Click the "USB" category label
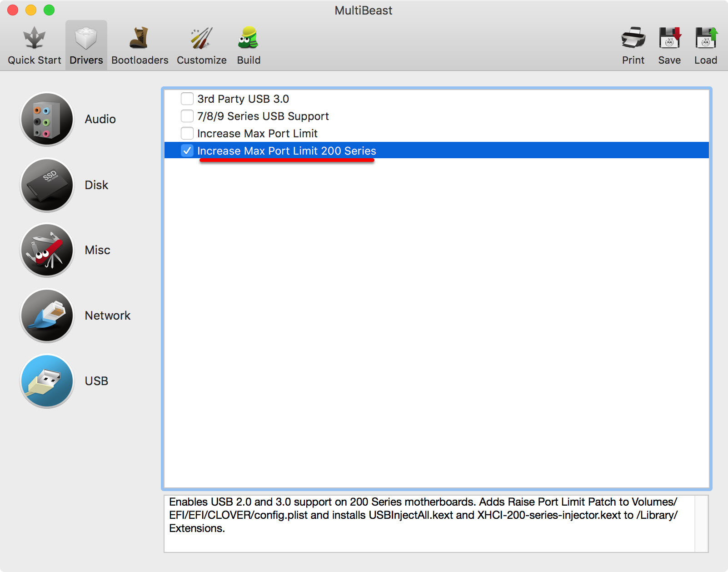Viewport: 728px width, 572px height. point(96,381)
